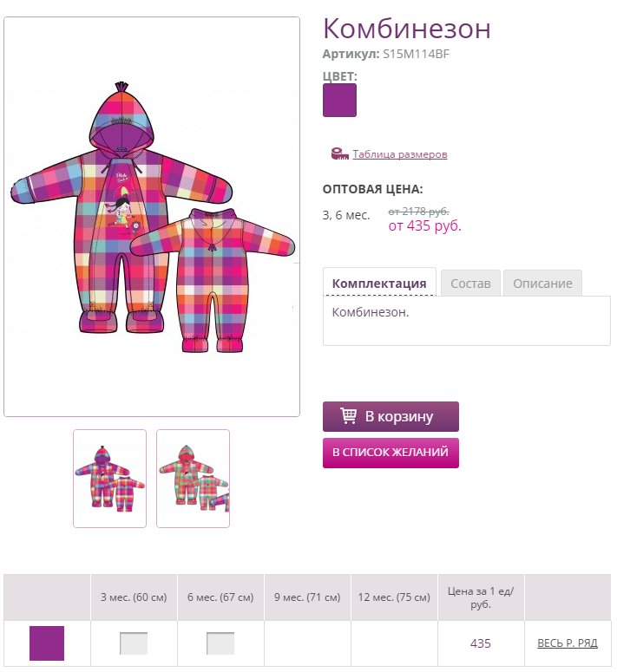
Task: Click the ВЕСЬ Р. РЯД link
Action: tap(568, 643)
